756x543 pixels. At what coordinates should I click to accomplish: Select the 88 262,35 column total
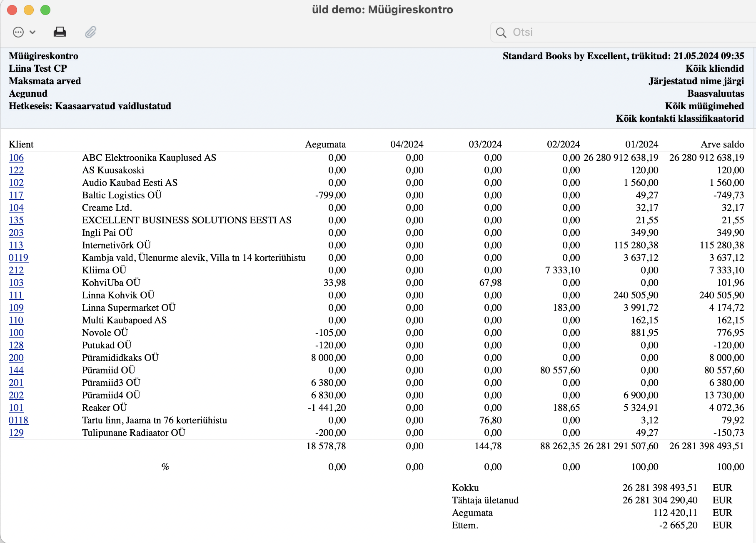(560, 446)
